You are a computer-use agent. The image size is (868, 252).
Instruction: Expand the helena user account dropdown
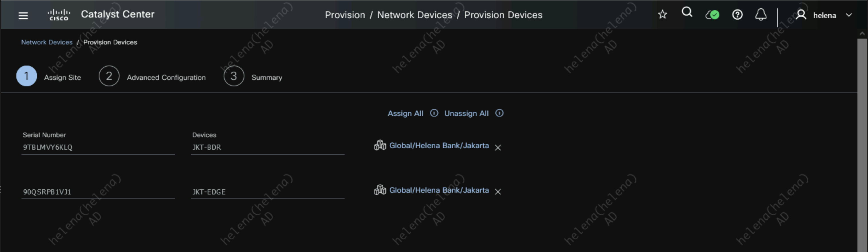click(x=849, y=15)
